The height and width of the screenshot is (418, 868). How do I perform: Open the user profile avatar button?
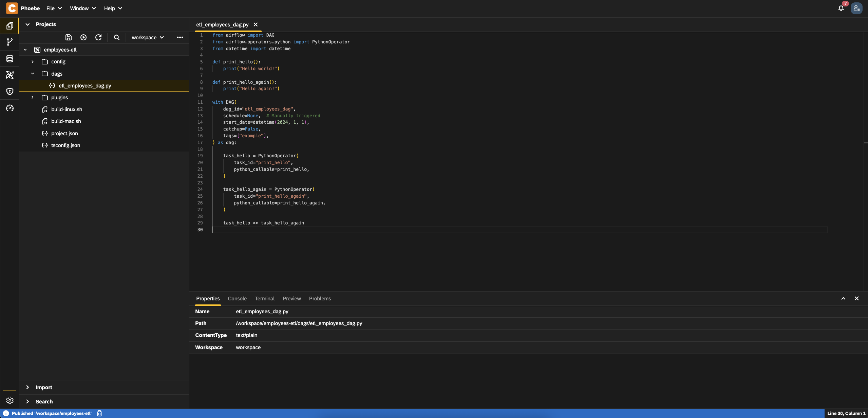point(857,8)
